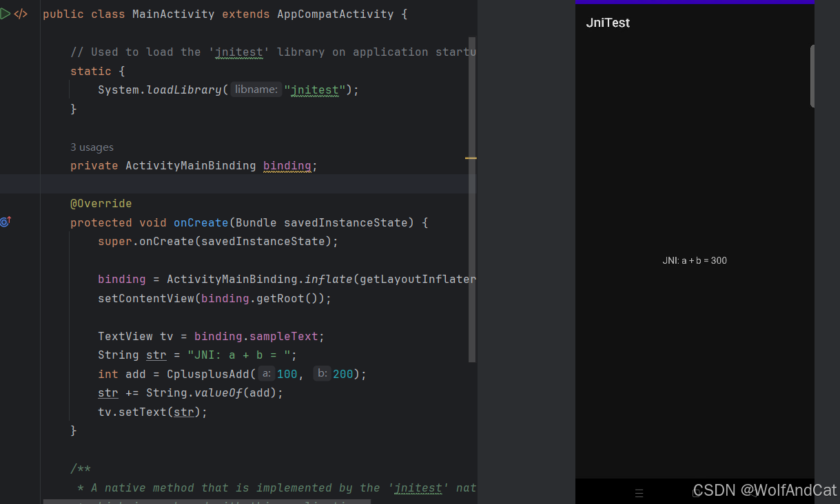Click the "jnitest" string in loadLibrary

[315, 90]
